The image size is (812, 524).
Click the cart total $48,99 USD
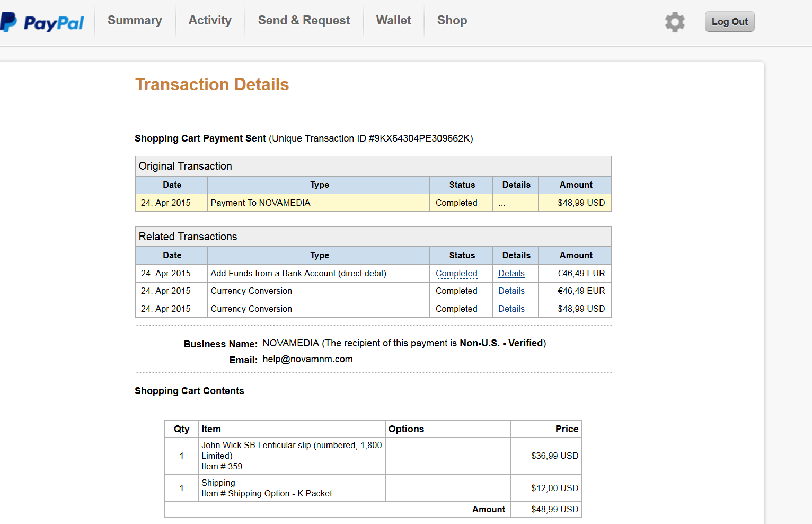554,509
